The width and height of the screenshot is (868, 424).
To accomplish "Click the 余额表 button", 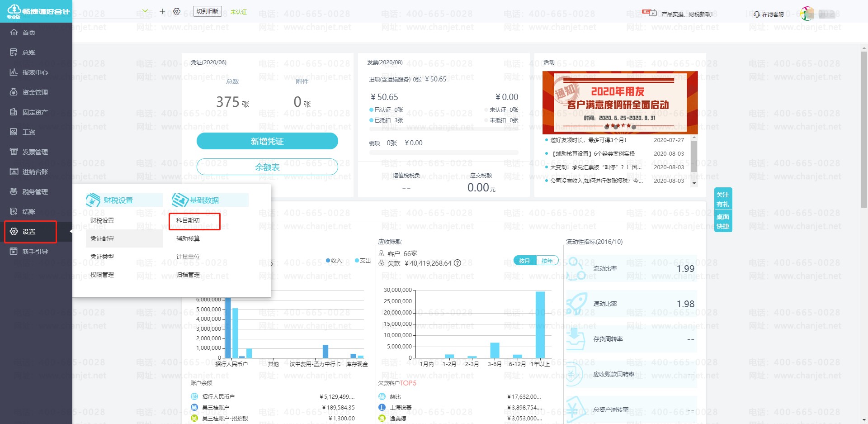I will [267, 167].
